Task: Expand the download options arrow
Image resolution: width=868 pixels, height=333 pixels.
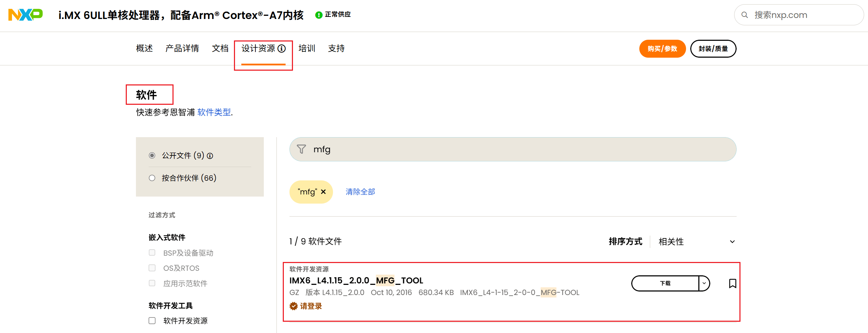Action: click(x=704, y=283)
